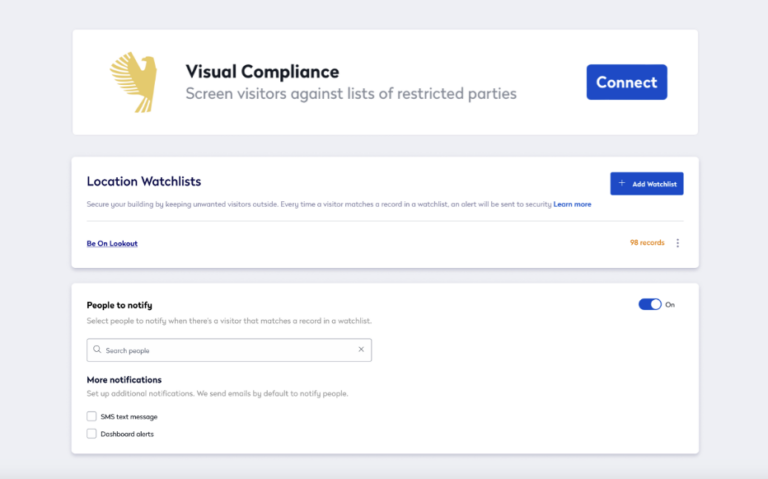
Task: Click the Visual Compliance golden bird logo
Action: 134,82
